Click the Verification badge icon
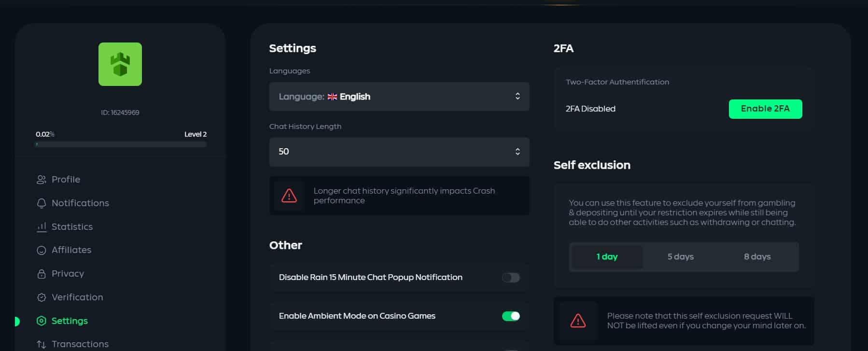The height and width of the screenshot is (351, 868). pos(42,297)
